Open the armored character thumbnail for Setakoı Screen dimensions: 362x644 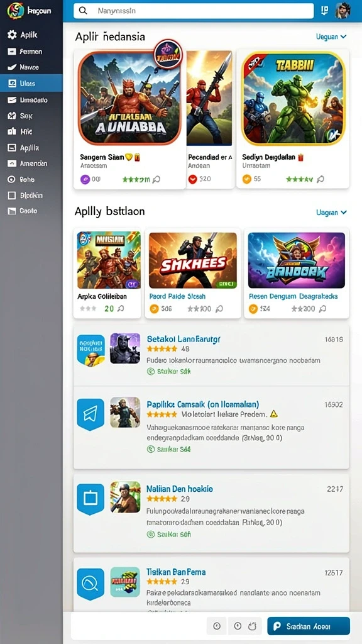[125, 348]
